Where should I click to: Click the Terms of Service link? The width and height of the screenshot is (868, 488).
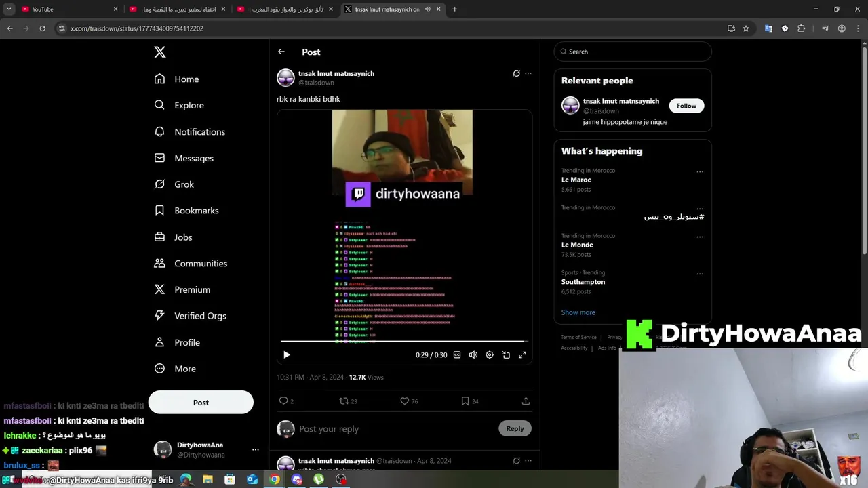pyautogui.click(x=578, y=337)
